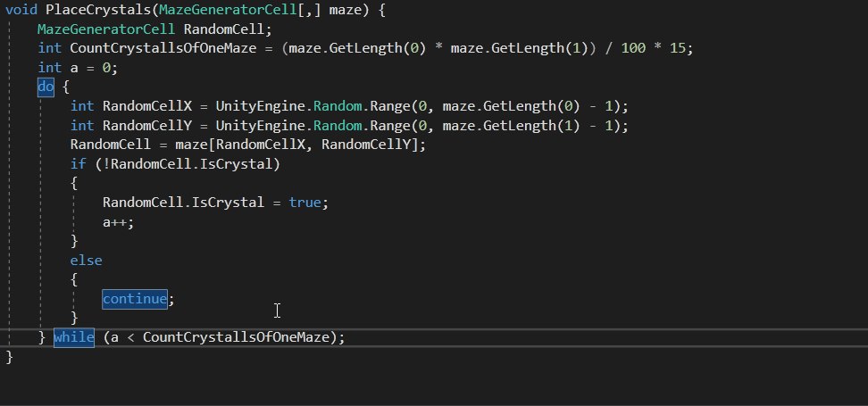Image resolution: width=868 pixels, height=406 pixels.
Task: Click 'RandomCellX' in its int declaration
Action: coord(147,106)
